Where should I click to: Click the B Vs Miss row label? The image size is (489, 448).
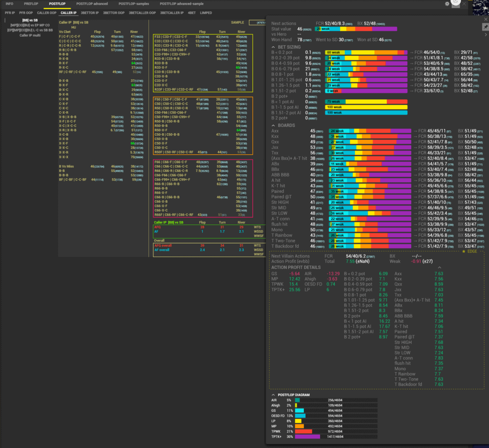[x=66, y=166]
